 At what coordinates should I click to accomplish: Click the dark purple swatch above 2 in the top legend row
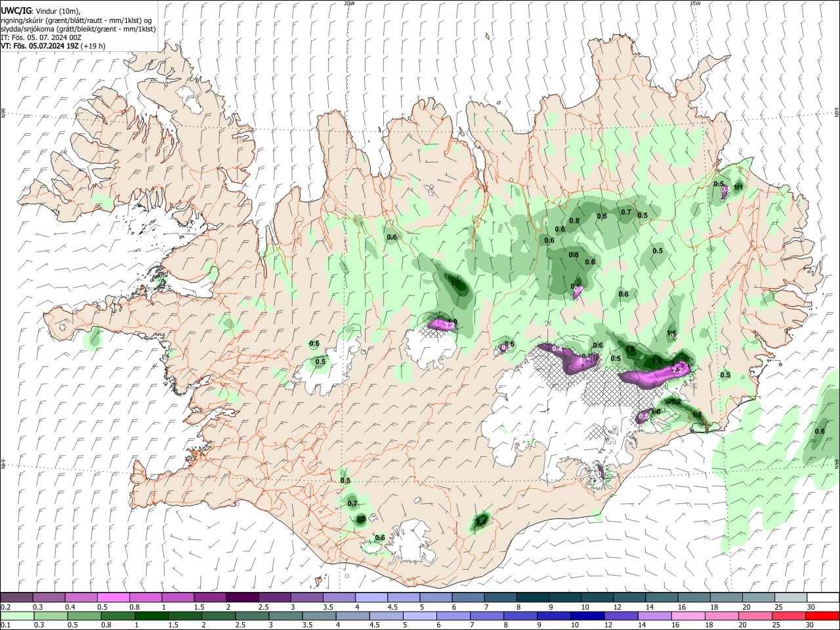241,598
